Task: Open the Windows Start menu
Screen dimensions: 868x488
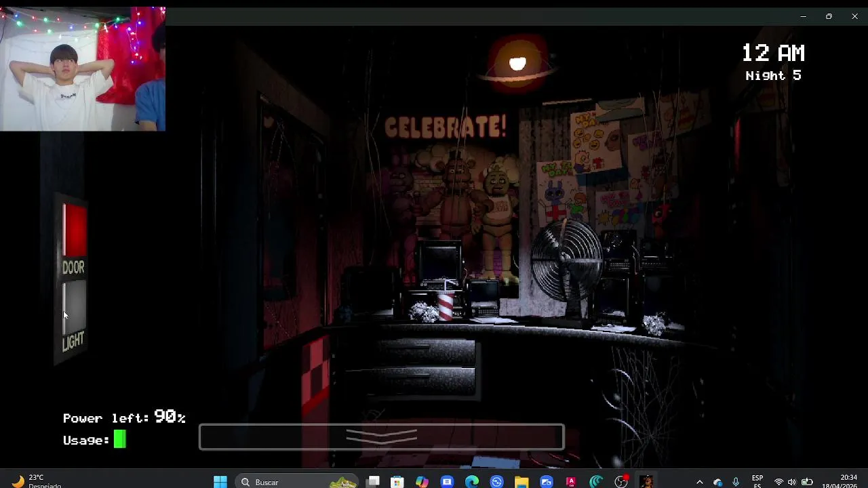Action: 220,482
